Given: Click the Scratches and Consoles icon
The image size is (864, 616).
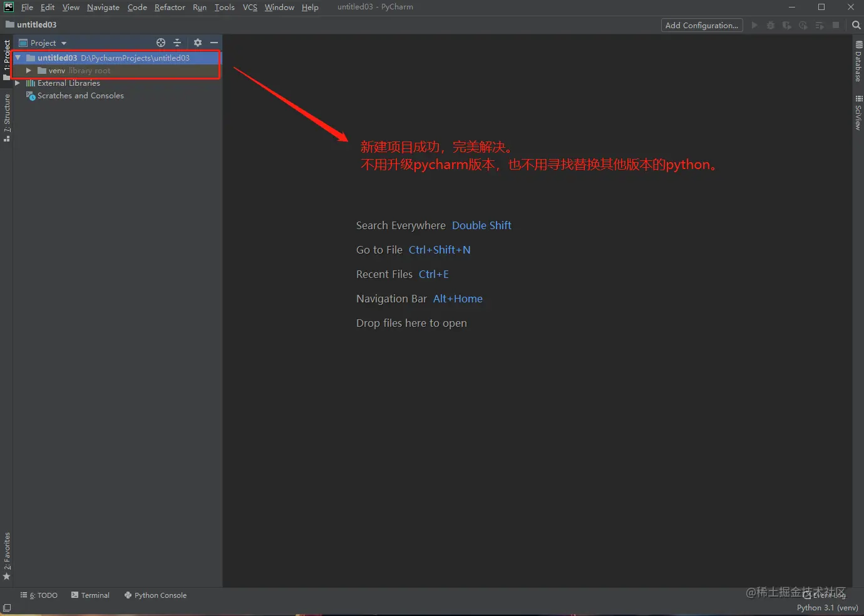Looking at the screenshot, I should click(x=31, y=96).
